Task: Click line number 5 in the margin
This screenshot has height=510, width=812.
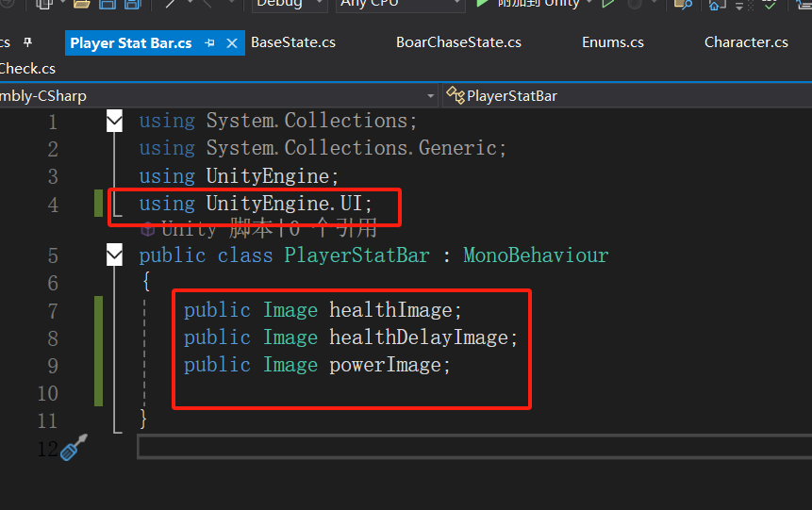Action: [x=53, y=255]
